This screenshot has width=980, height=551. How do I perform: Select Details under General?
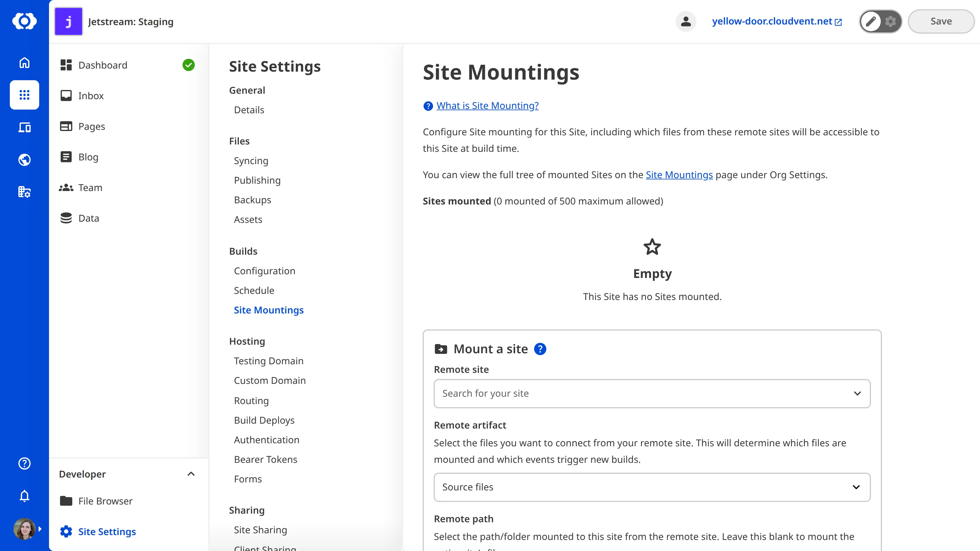click(249, 110)
